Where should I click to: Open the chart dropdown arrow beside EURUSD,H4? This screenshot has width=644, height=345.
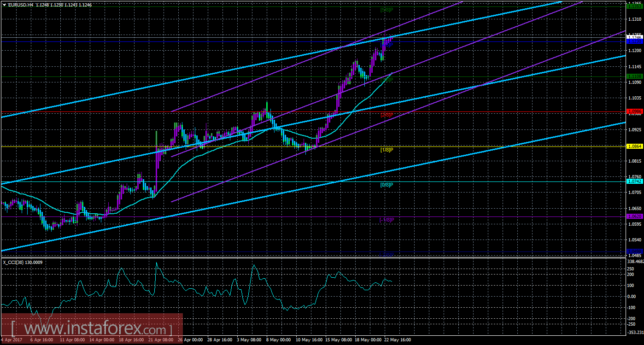(x=4, y=4)
